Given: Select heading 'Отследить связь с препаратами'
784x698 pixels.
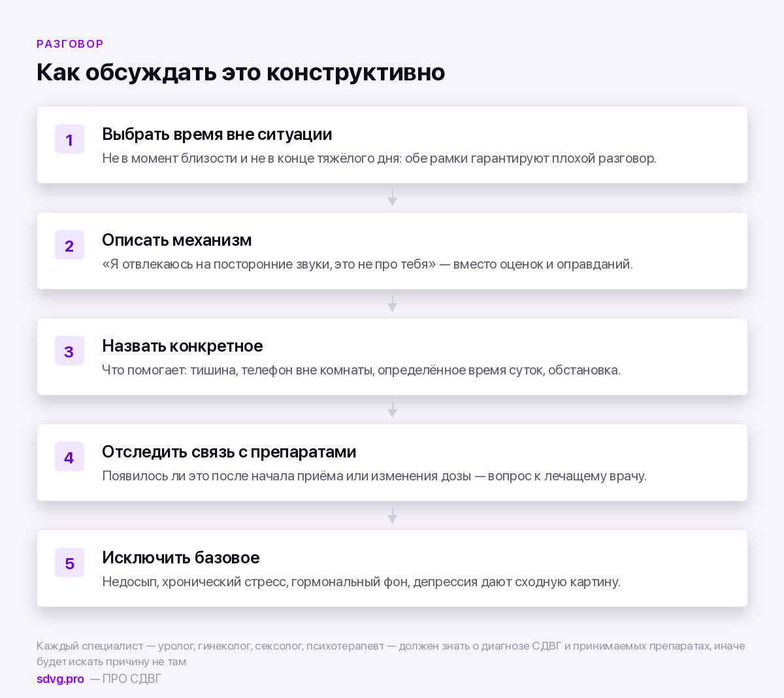Looking at the screenshot, I should click(229, 452).
